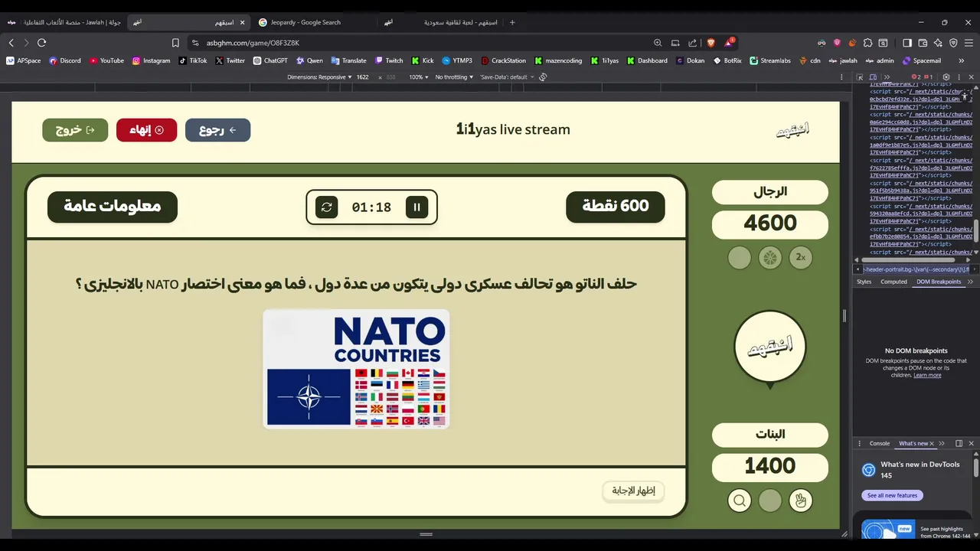Open the extensions puzzle icon

867,43
